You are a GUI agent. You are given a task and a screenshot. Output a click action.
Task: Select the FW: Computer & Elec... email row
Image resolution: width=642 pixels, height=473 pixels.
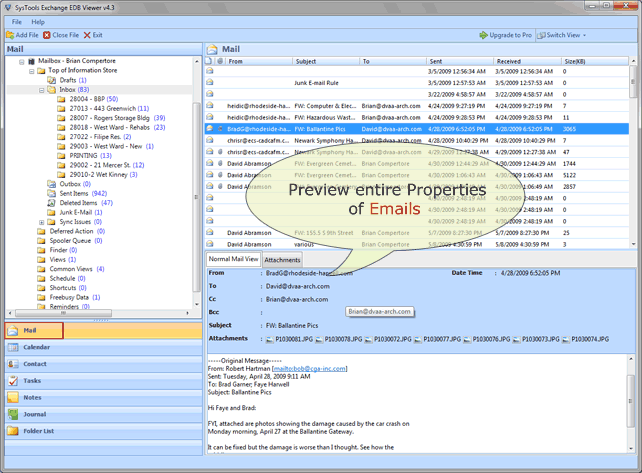pyautogui.click(x=417, y=106)
